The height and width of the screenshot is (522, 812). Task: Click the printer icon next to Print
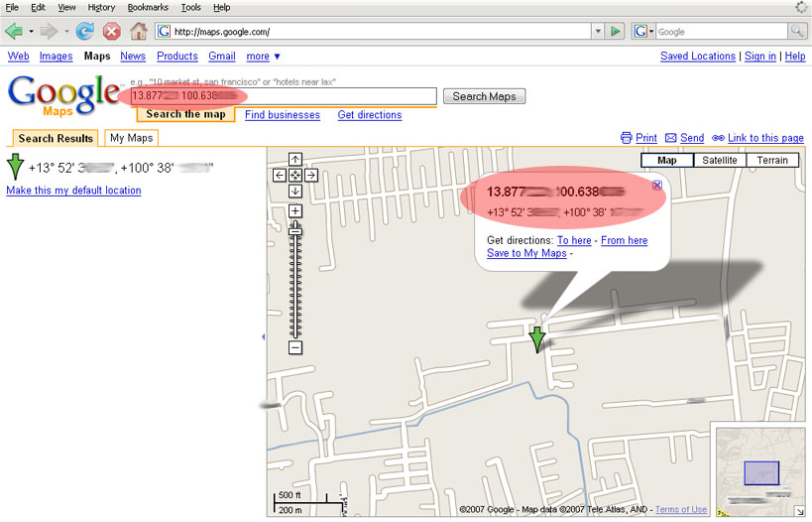click(x=626, y=138)
